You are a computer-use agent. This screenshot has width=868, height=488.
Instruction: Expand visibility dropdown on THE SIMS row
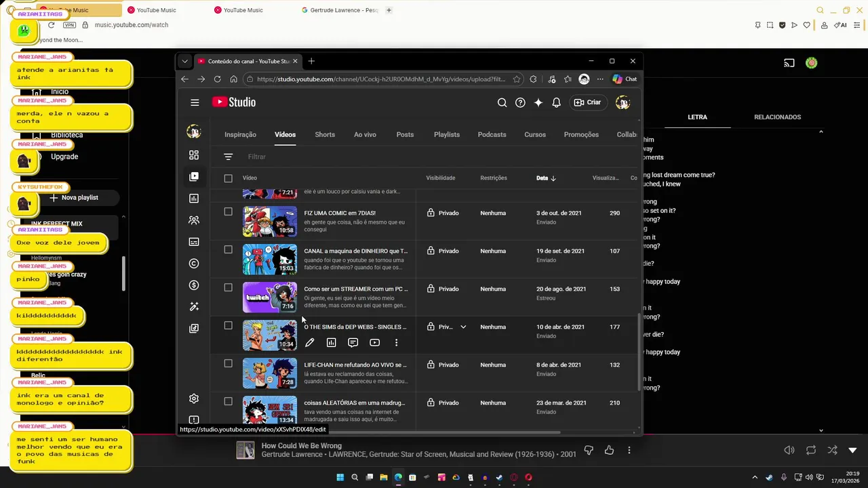click(x=463, y=327)
